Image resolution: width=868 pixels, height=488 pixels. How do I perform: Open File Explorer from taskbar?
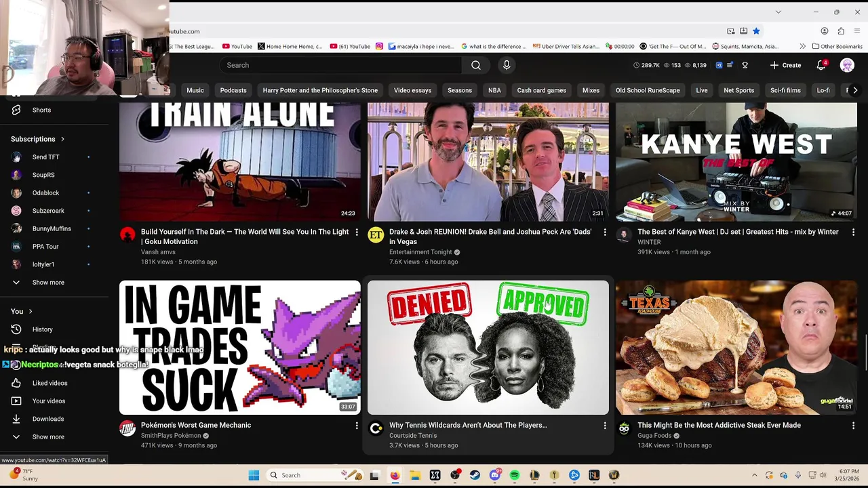[415, 475]
